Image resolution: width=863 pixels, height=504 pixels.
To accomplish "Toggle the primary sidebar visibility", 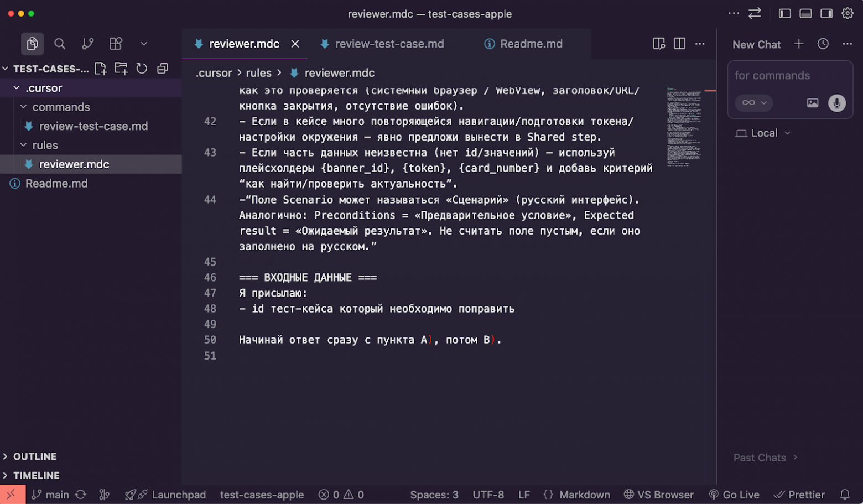I will 784,13.
